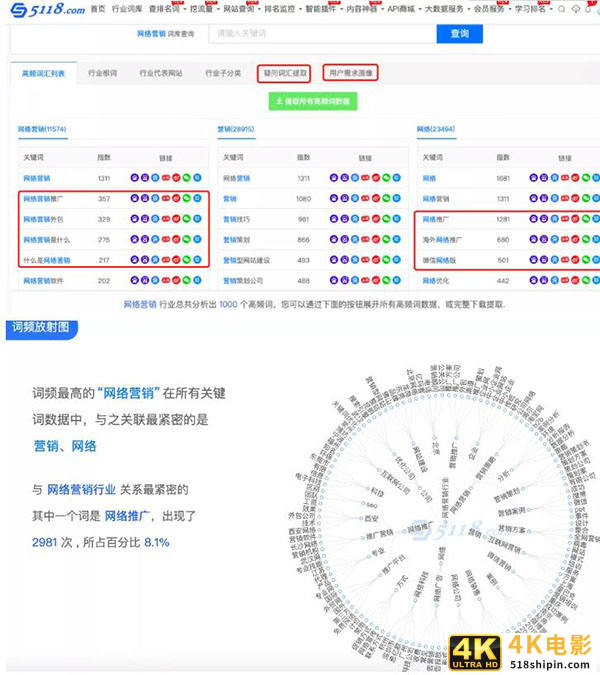Click purple Baidu paw icon in 网络营销外包 row
This screenshot has height=675, width=600.
point(134,219)
